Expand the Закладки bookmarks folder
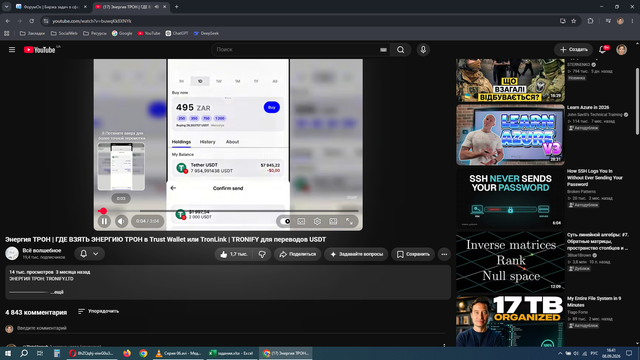This screenshot has height=360, width=640. pos(32,33)
